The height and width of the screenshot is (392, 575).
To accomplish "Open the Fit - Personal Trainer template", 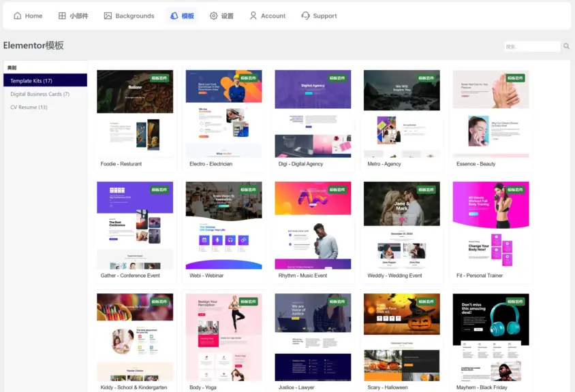I will pos(490,228).
